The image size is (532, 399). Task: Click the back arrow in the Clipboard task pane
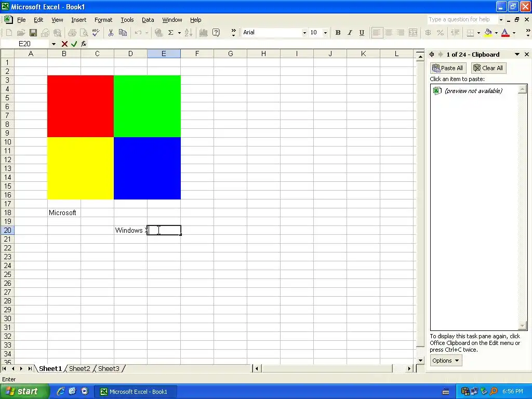[432, 54]
